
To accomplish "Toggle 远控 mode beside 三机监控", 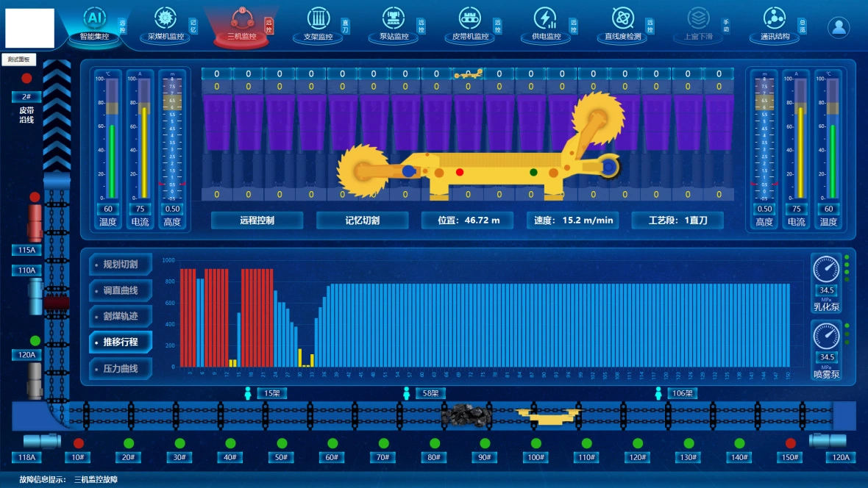I will click(269, 26).
